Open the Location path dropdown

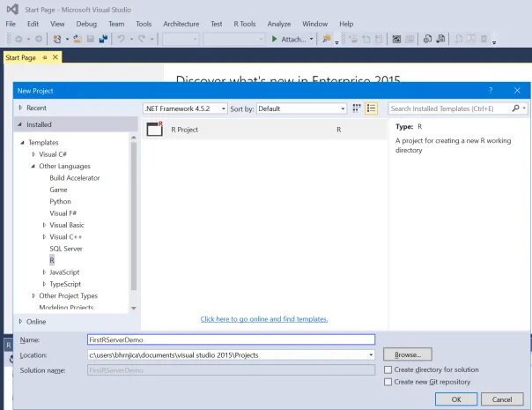(371, 355)
